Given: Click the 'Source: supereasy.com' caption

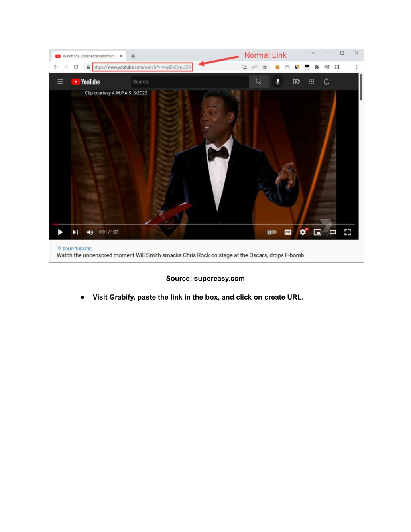Looking at the screenshot, I should tap(205, 278).
